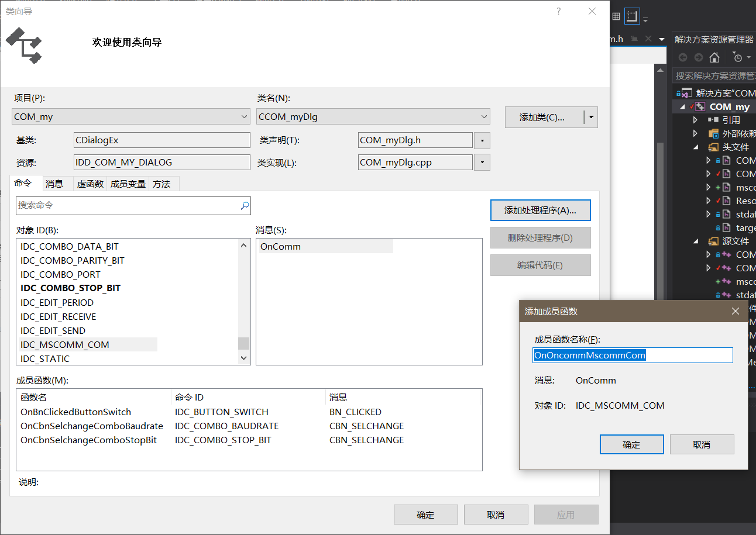Click the 添加处理程序 button
This screenshot has height=535, width=756.
[540, 210]
